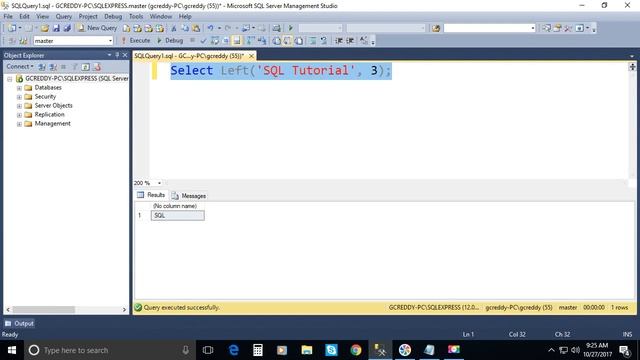This screenshot has height=360, width=640.
Task: Open the editor zoom 200 % dropdown
Action: pos(159,183)
